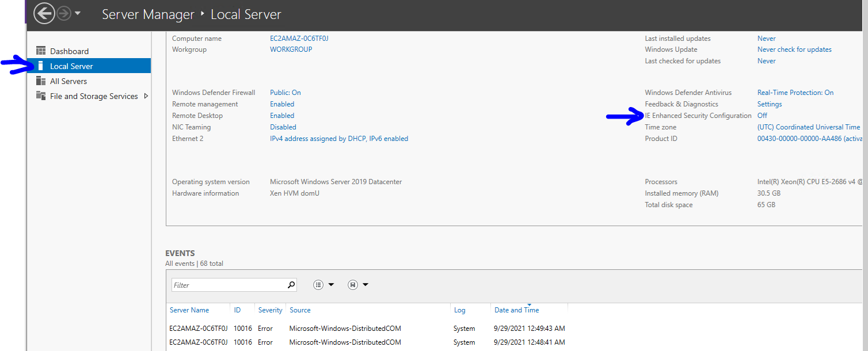Open the Dashboard page icon
Screen dimensions: 868x351
(x=41, y=51)
